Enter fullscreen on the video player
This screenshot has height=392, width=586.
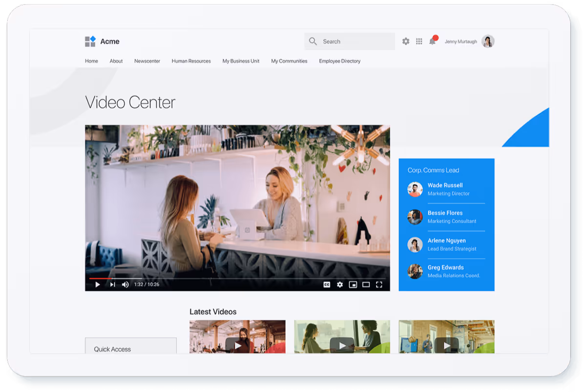tap(379, 284)
